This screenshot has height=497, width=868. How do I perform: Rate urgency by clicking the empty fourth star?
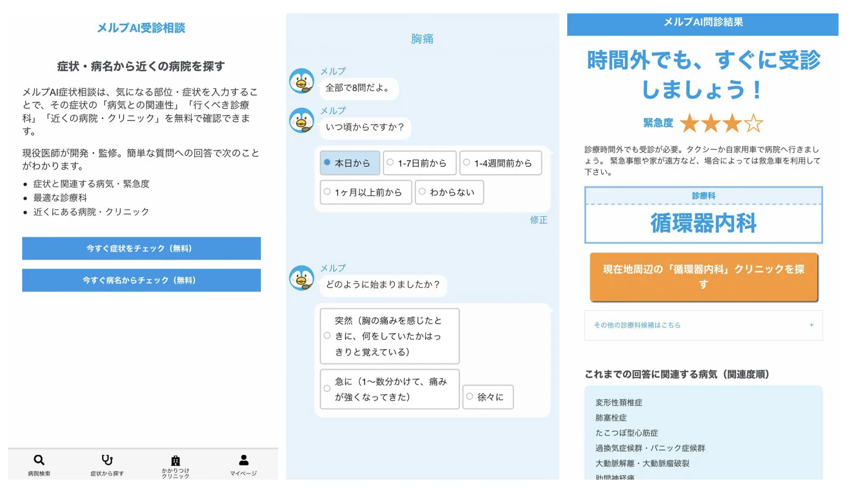tap(754, 124)
